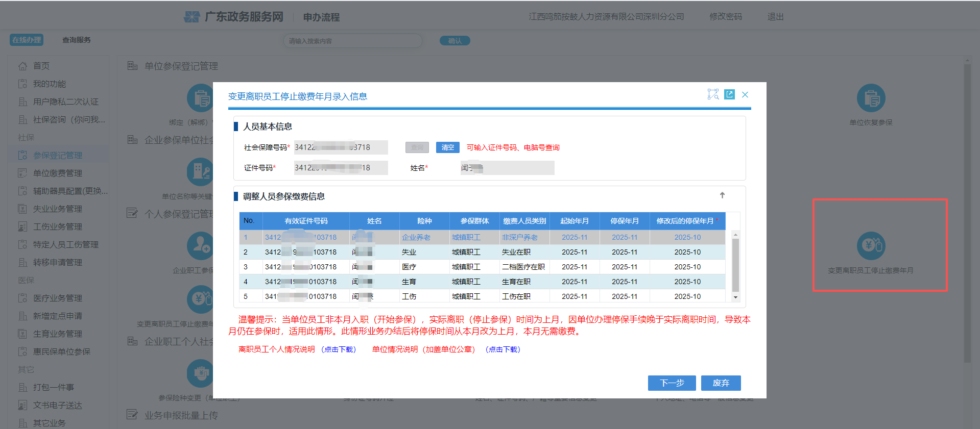The image size is (980, 429).
Task: Open 转移申请管理 in sidebar
Action: pos(58,262)
